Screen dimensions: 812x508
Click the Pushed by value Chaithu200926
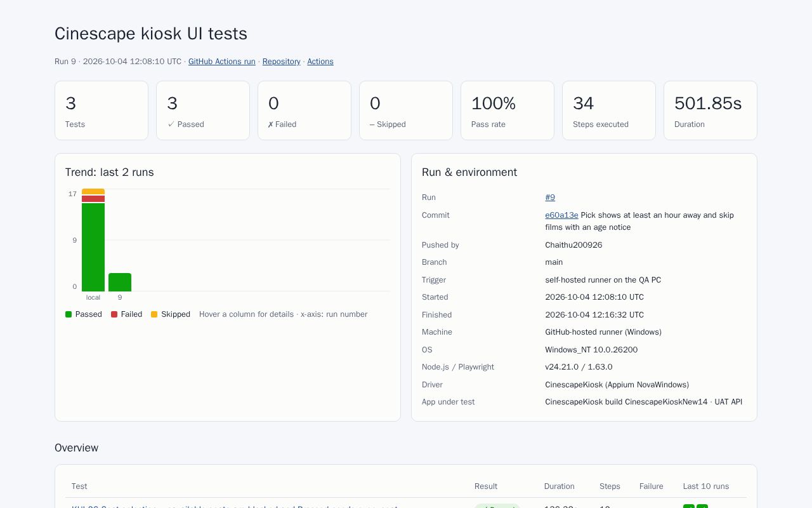[x=573, y=245]
